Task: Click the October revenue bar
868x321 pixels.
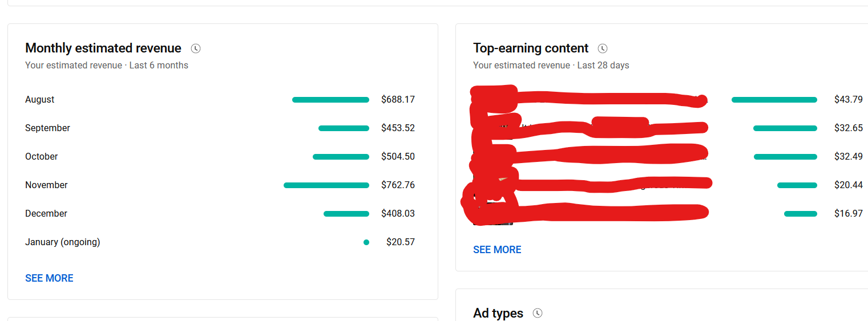Action: click(341, 157)
